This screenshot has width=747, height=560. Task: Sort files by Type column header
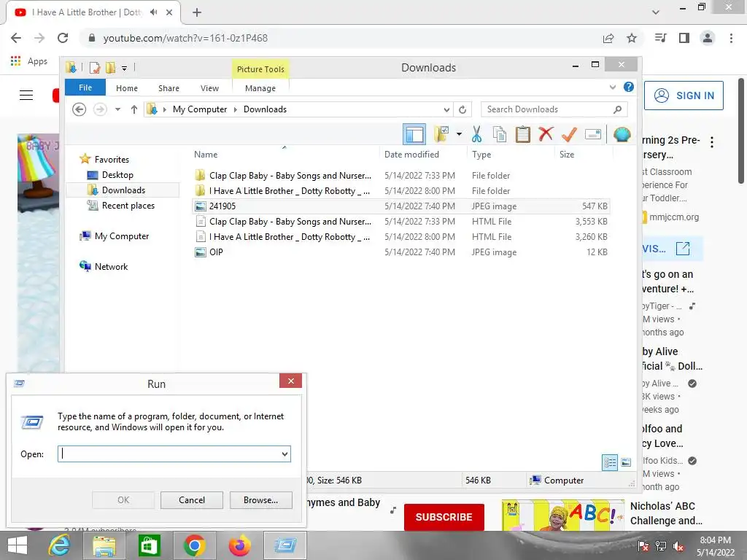click(481, 155)
